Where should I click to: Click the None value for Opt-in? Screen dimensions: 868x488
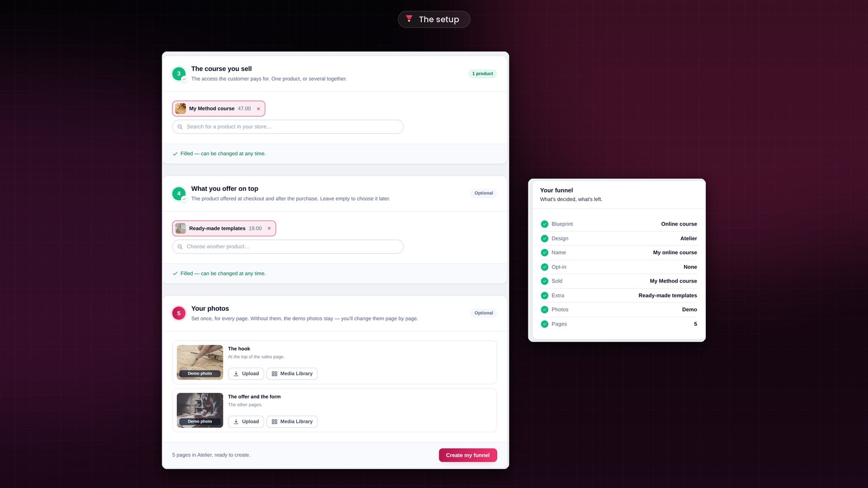coord(690,267)
